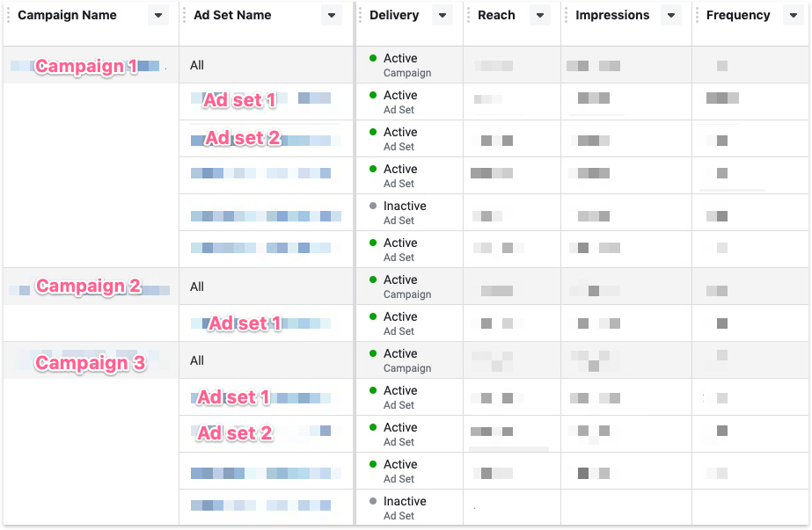Expand the Delivery column dropdown arrow
812x530 pixels.
click(442, 16)
